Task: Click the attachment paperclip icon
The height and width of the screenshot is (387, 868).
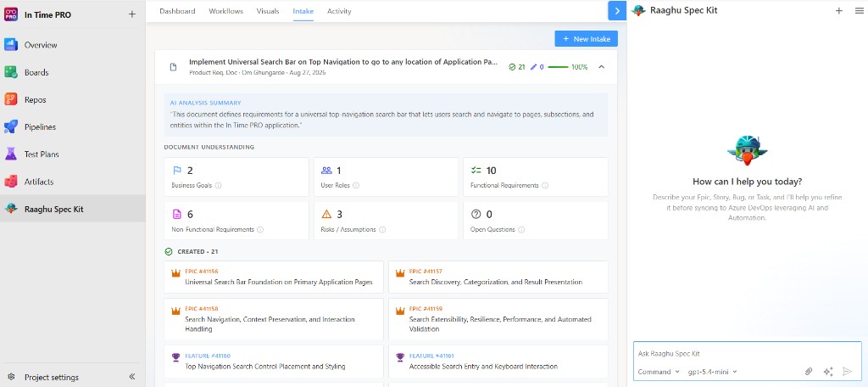Action: [x=809, y=372]
